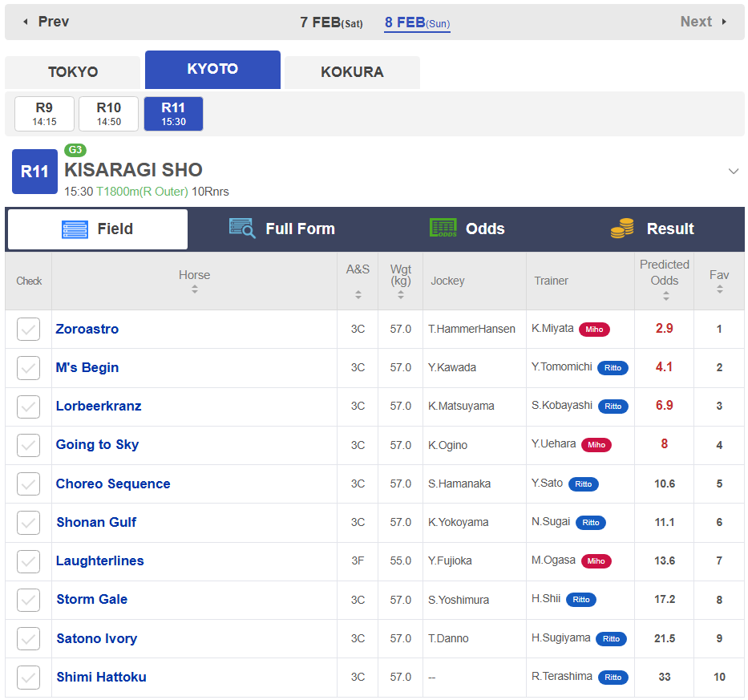Sort the table by Wgt (kg)
The image size is (748, 700).
pos(401,295)
